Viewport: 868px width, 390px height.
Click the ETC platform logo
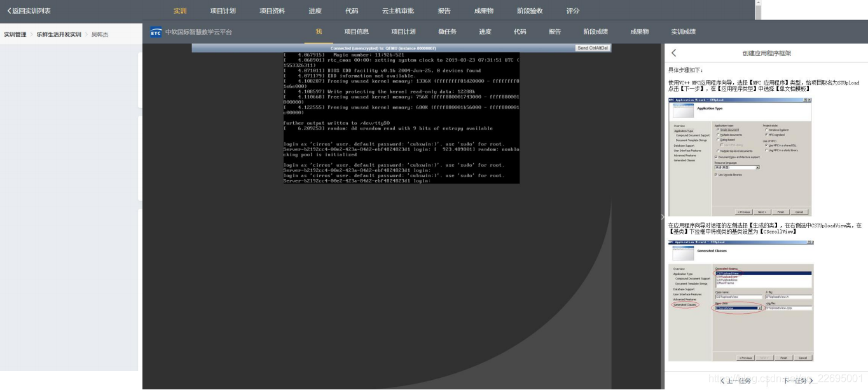[x=156, y=32]
